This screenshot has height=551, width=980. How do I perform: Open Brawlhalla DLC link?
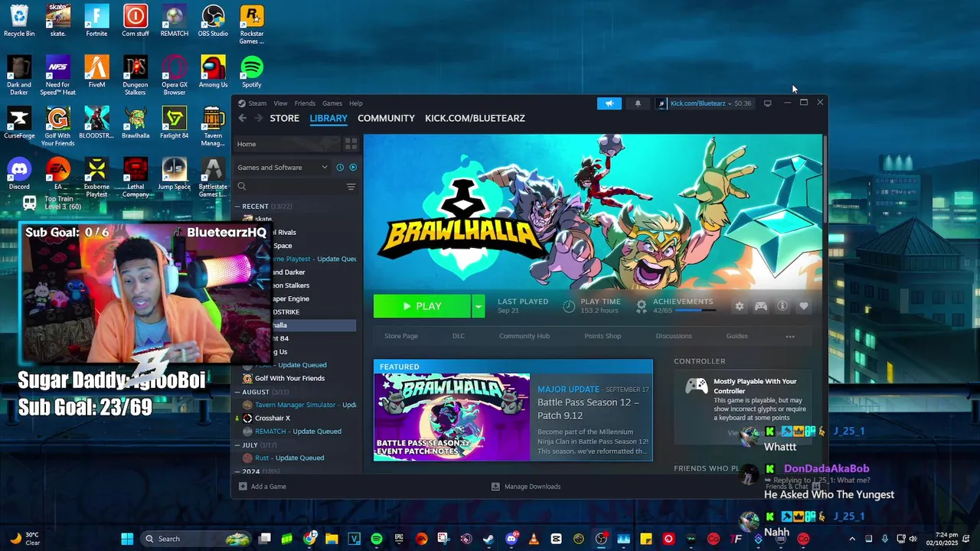(459, 336)
